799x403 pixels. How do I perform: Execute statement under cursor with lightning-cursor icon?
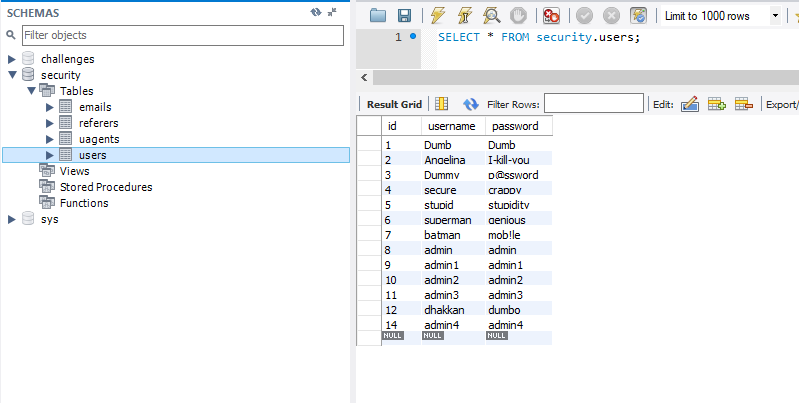(x=464, y=16)
